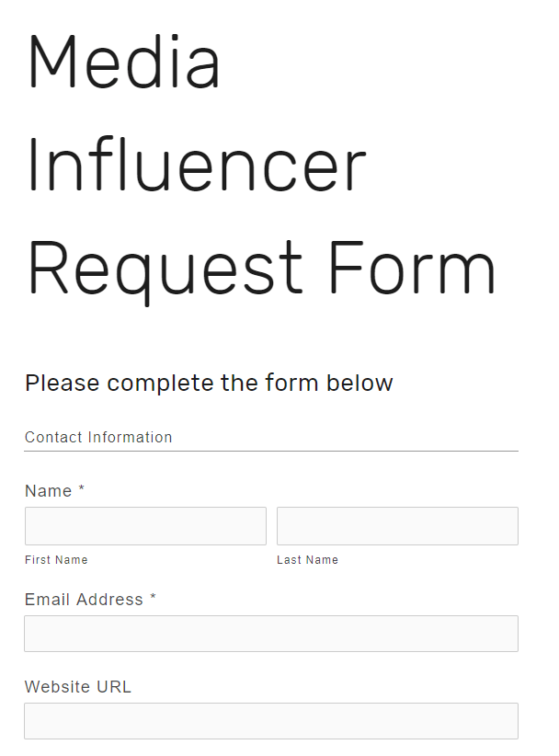
Task: Click the First Name input field
Action: [145, 526]
